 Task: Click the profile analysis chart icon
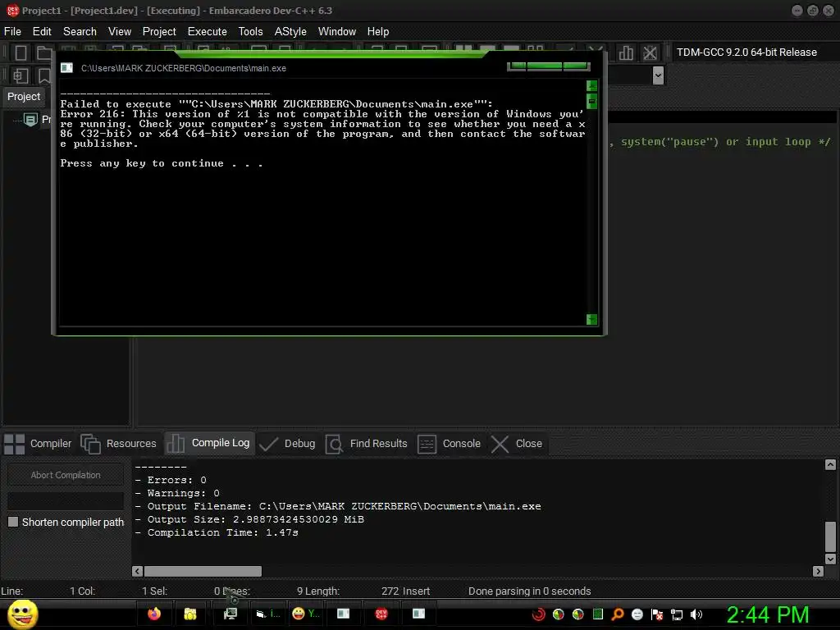pos(626,52)
